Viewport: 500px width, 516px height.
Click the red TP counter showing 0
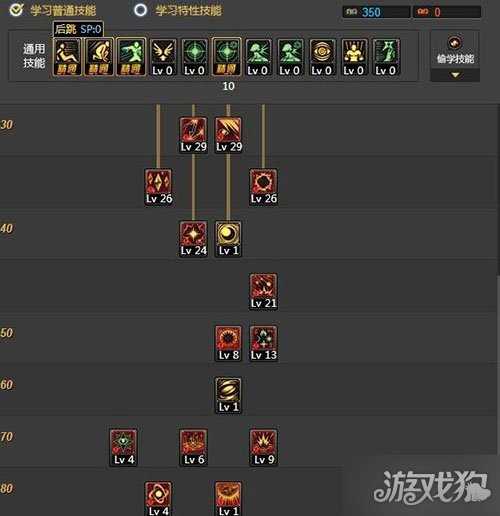coord(447,12)
